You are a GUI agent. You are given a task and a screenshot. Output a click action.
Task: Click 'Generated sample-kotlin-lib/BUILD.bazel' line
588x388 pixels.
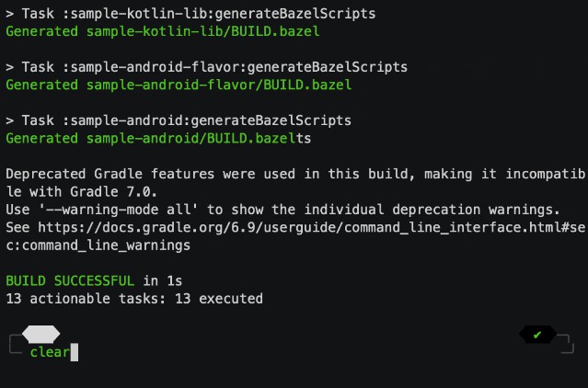click(x=163, y=31)
